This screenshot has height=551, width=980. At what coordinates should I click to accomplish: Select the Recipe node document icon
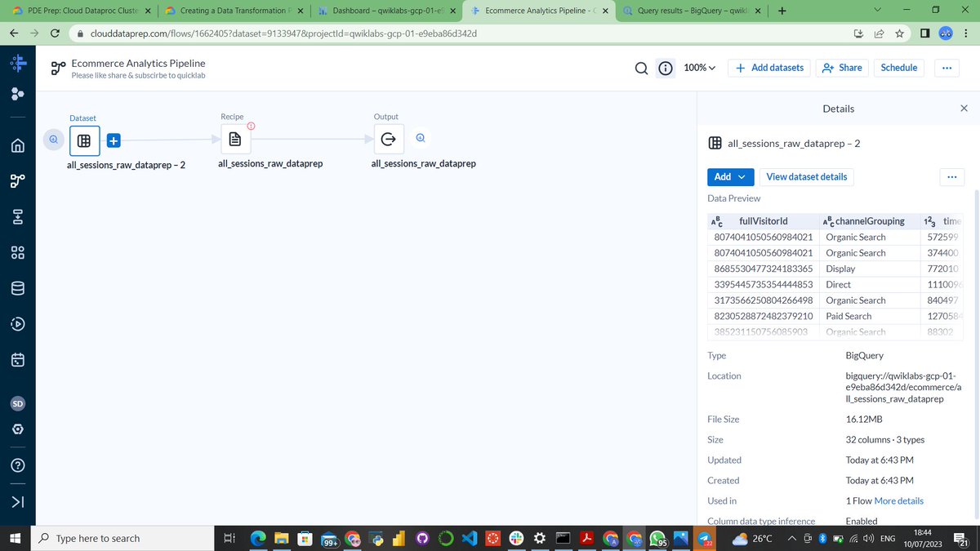235,140
